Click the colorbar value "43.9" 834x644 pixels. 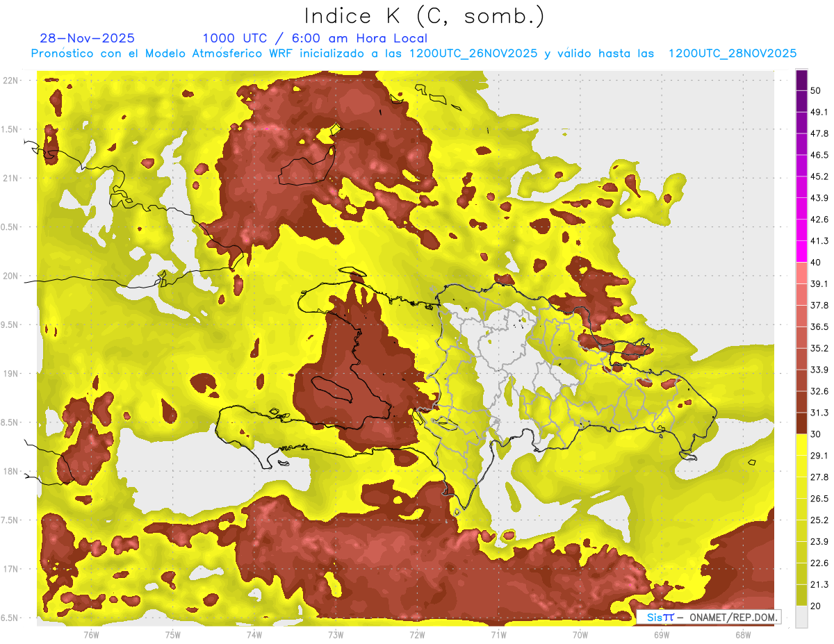point(819,198)
